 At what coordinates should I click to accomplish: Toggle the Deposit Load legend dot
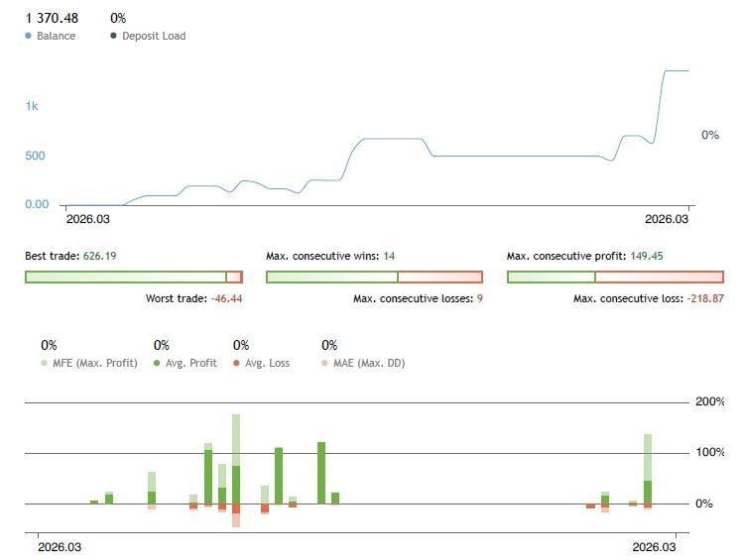[113, 36]
